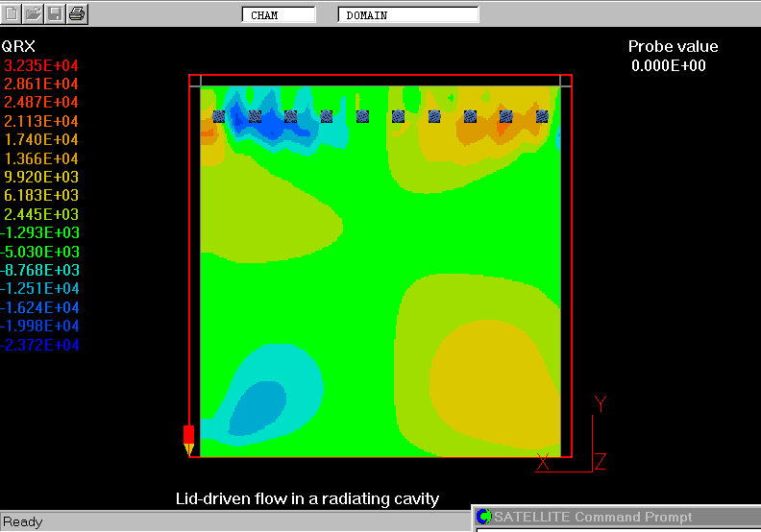Image resolution: width=761 pixels, height=532 pixels.
Task: Click the green -1.293E+03 legend entry
Action: [41, 233]
